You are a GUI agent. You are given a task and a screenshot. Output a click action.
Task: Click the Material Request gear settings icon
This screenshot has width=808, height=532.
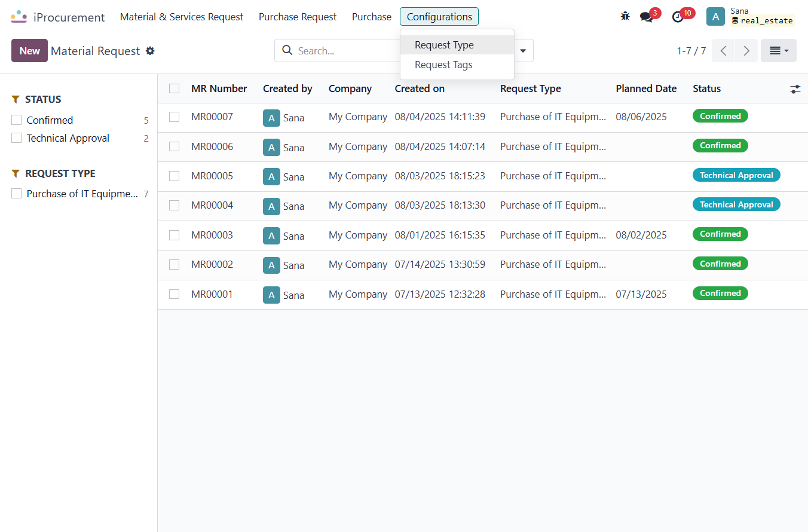[150, 51]
